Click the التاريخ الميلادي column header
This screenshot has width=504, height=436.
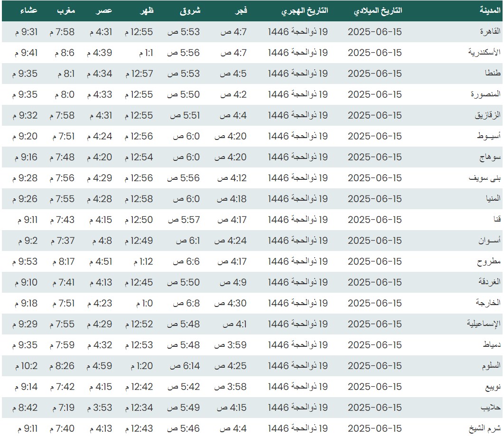[378, 10]
